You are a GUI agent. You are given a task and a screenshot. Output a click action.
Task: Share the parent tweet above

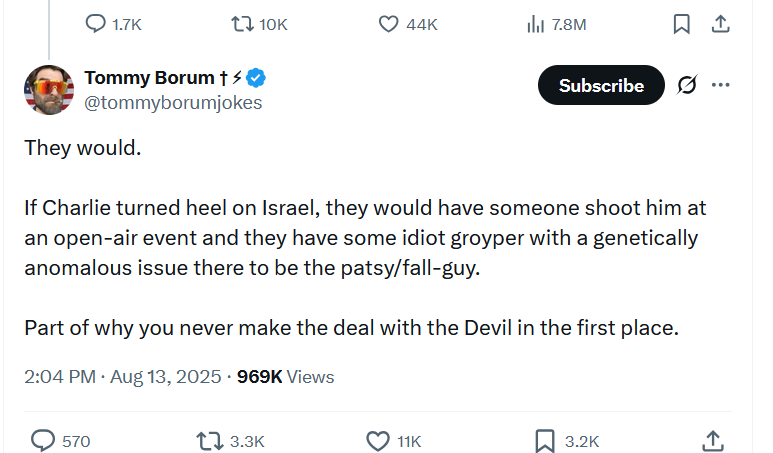[x=719, y=24]
